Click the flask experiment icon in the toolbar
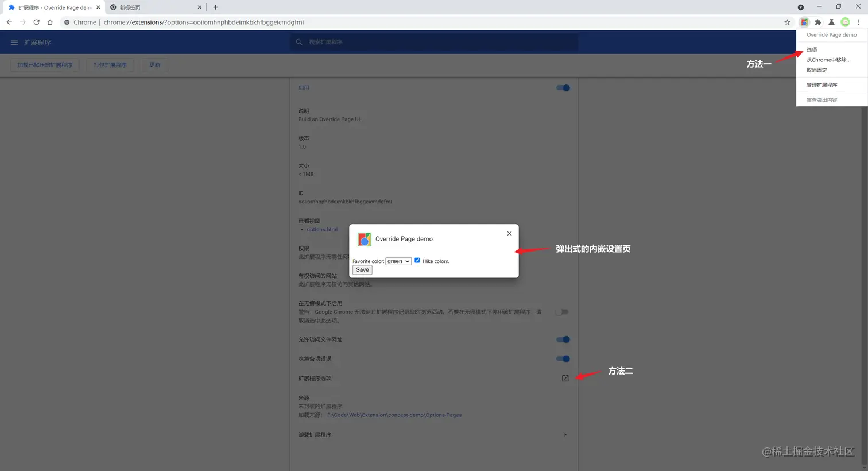Screen dimensions: 868x471 coord(831,22)
